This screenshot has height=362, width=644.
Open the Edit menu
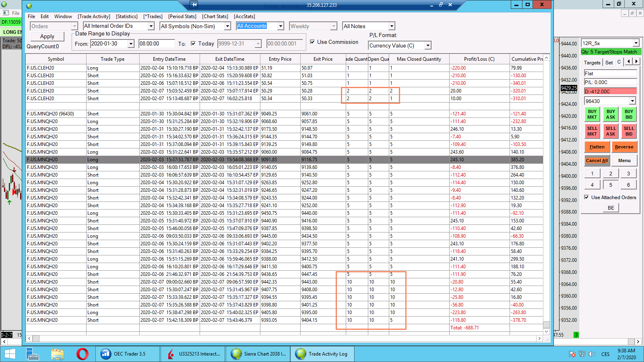pyautogui.click(x=44, y=16)
